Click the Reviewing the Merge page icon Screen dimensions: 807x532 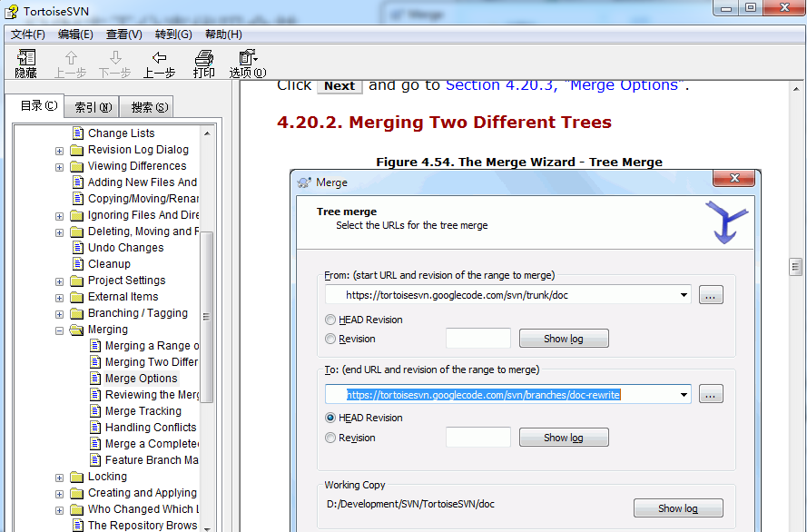pyautogui.click(x=95, y=395)
